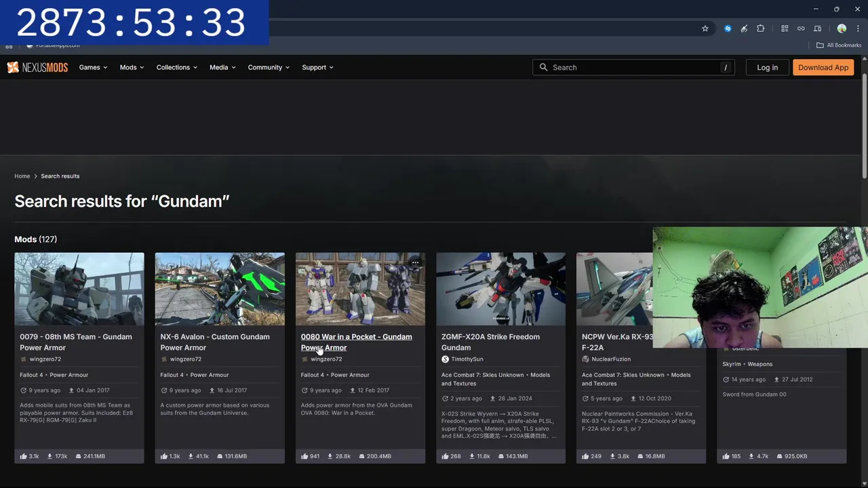Open the Strike Freedom Gundam thumbnail
Viewport: 868px width, 488px height.
pos(500,289)
